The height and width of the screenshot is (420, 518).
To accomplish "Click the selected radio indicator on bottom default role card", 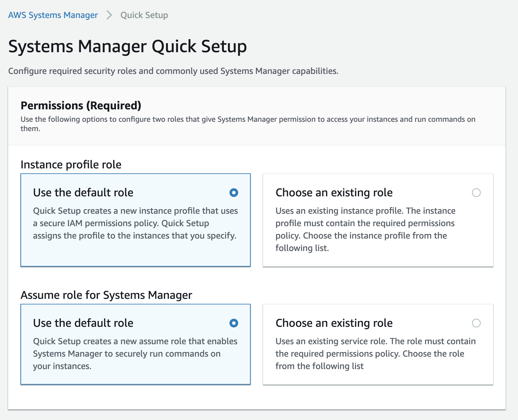I will 234,323.
